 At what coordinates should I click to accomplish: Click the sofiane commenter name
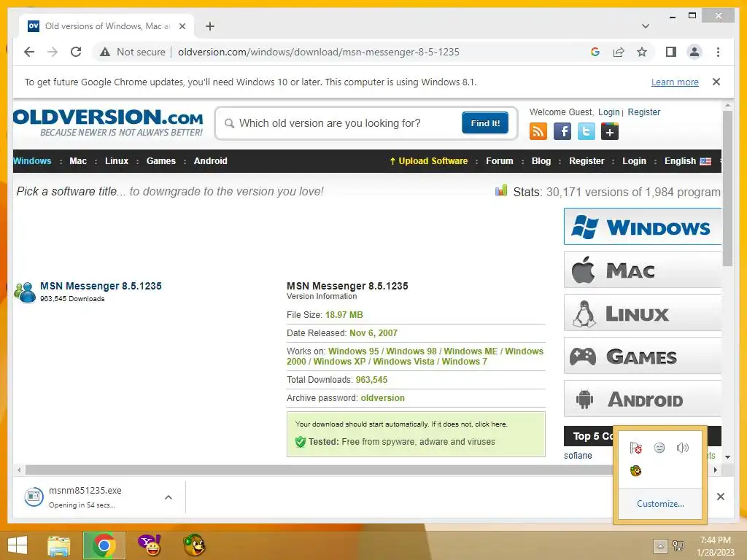point(578,456)
